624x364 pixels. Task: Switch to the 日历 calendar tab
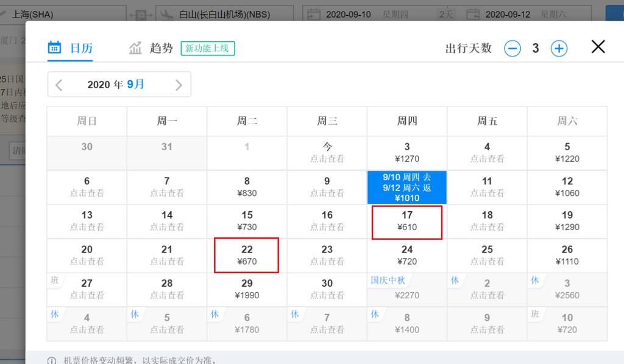tap(70, 48)
